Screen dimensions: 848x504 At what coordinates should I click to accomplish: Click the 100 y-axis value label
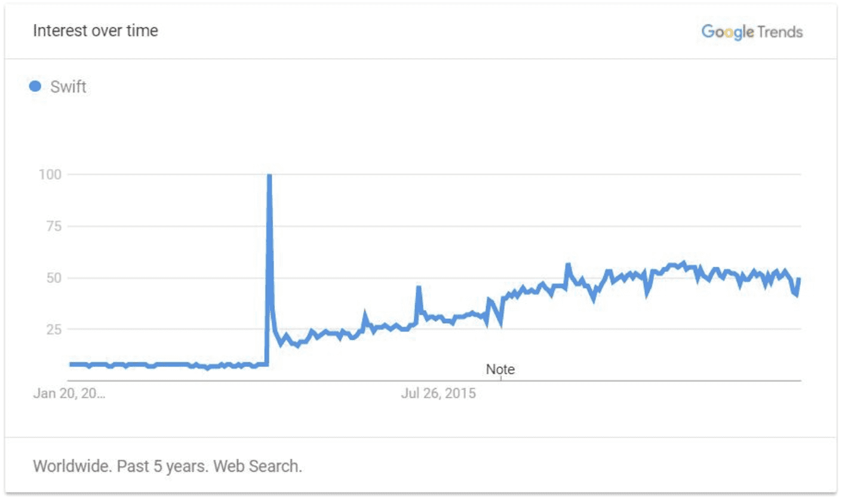[x=50, y=174]
